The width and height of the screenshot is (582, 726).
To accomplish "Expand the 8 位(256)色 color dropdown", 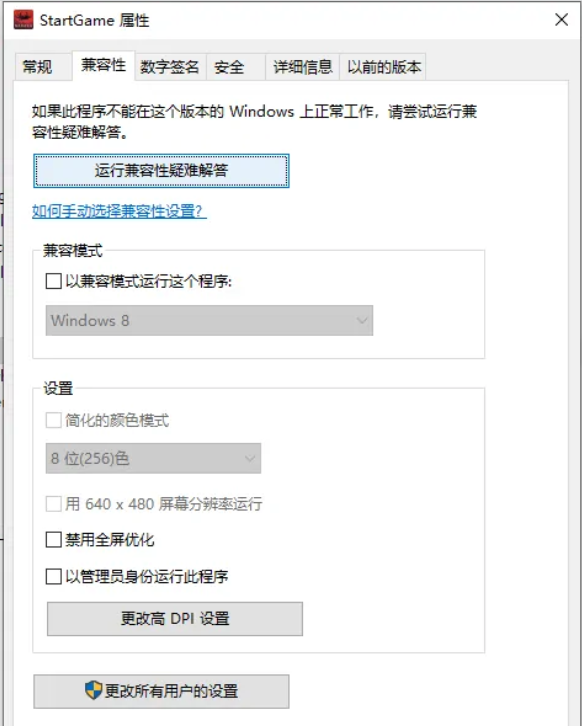I will point(153,458).
